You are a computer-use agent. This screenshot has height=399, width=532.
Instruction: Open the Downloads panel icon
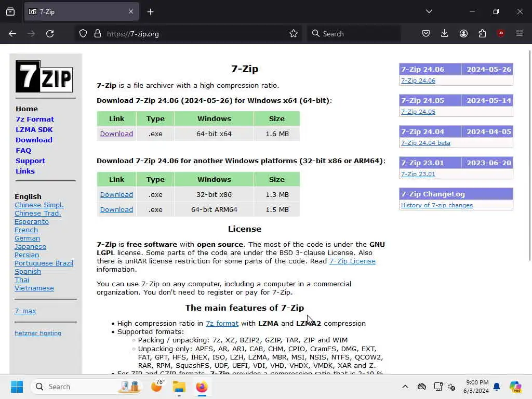[x=445, y=33]
